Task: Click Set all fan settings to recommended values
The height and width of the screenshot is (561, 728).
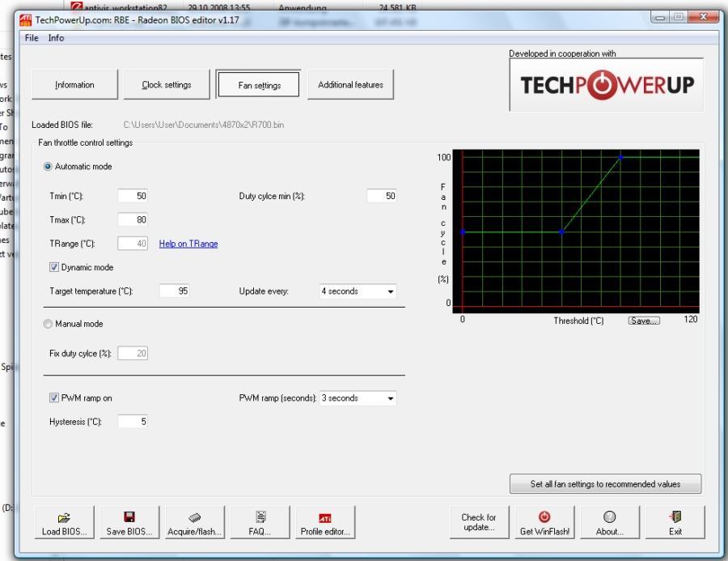Action: (605, 484)
